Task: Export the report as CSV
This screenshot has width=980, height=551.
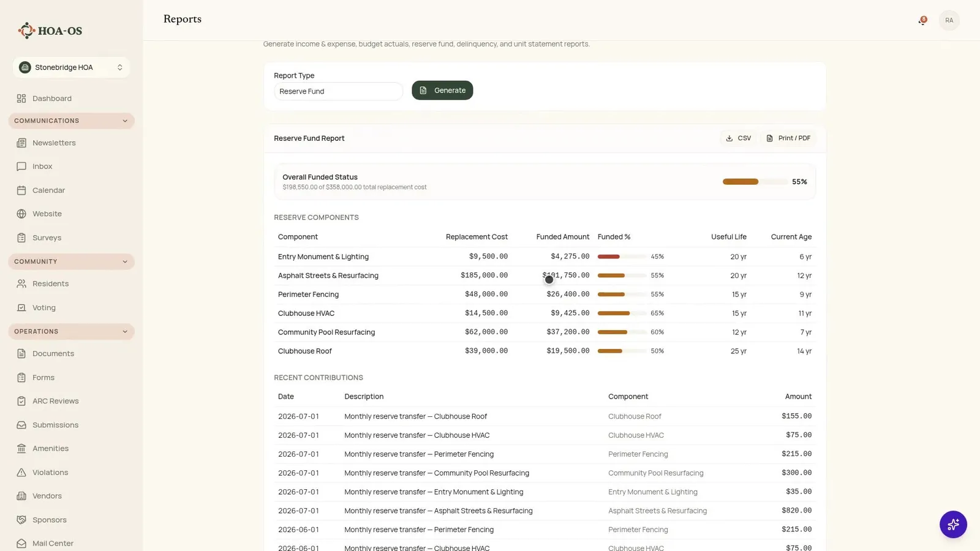Action: pyautogui.click(x=738, y=138)
